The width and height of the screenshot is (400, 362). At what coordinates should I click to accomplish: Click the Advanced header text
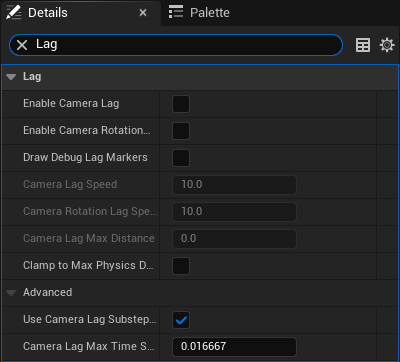click(47, 292)
